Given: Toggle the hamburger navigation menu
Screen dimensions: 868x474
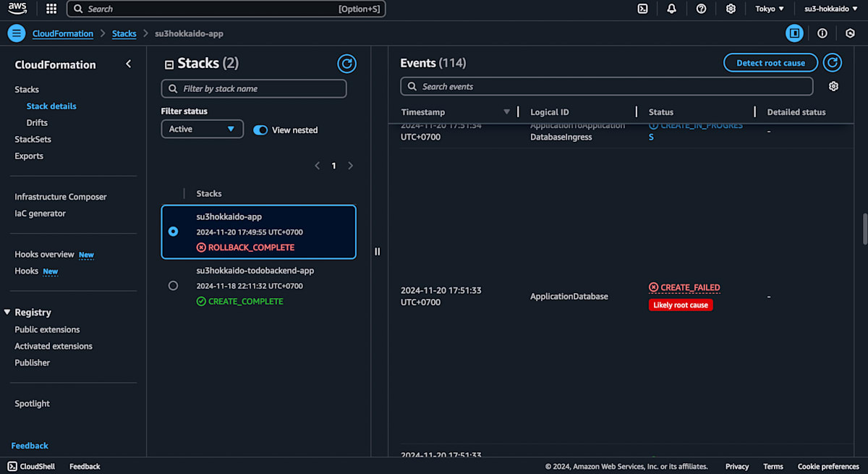Looking at the screenshot, I should [17, 33].
